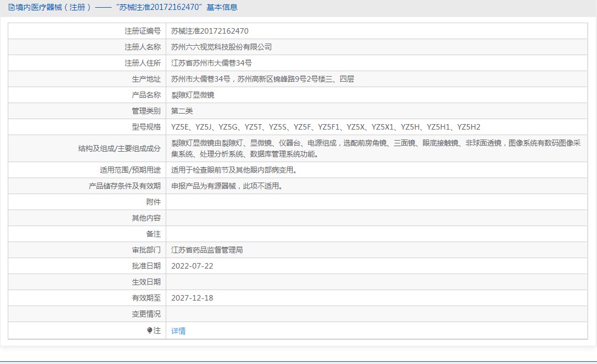Click intended use 适用于检查眼前节 text
This screenshot has height=364, width=597.
(234, 170)
